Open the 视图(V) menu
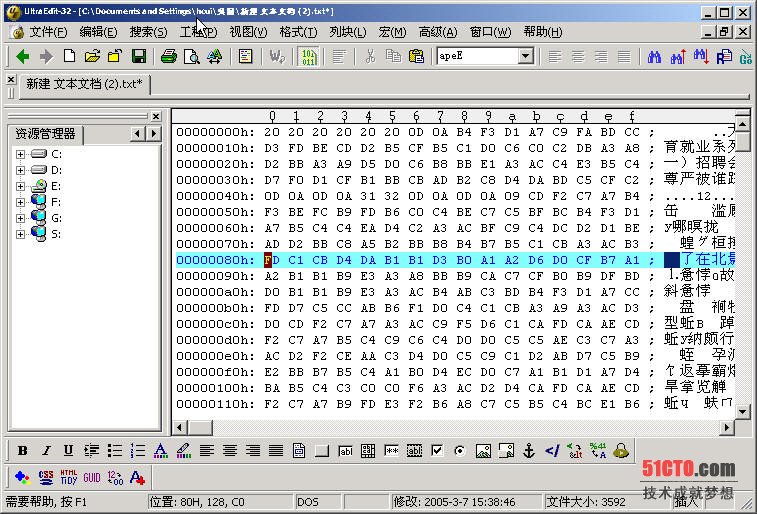This screenshot has width=757, height=514. pos(248,32)
